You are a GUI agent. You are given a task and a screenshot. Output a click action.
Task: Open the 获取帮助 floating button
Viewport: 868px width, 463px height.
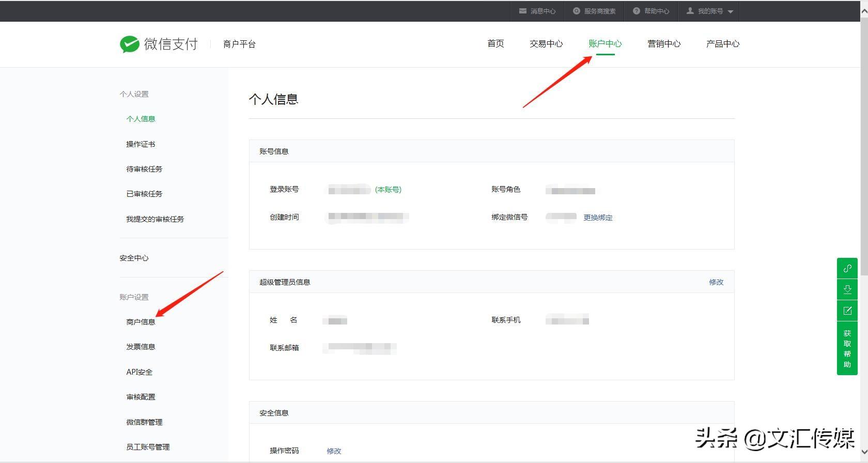pos(847,349)
